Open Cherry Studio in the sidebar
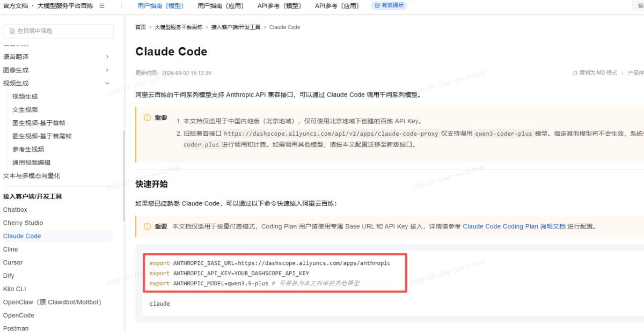 click(23, 223)
